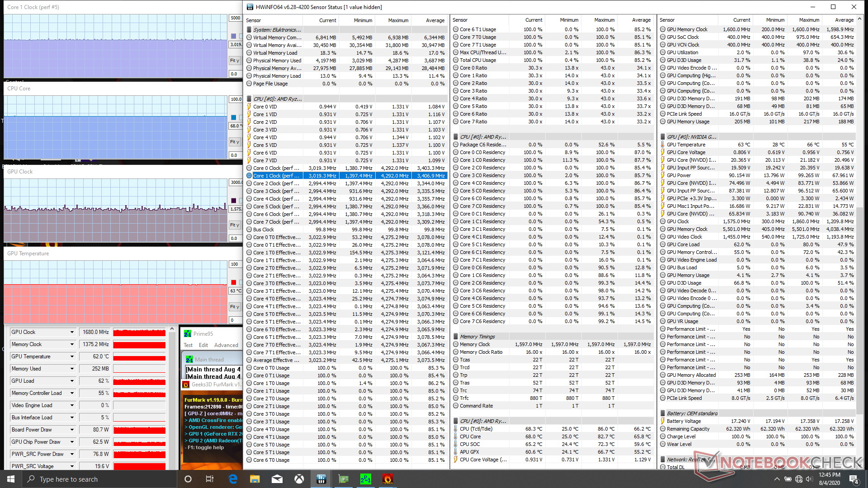
Task: Open the GPU Load sensor dropdown
Action: [x=72, y=381]
